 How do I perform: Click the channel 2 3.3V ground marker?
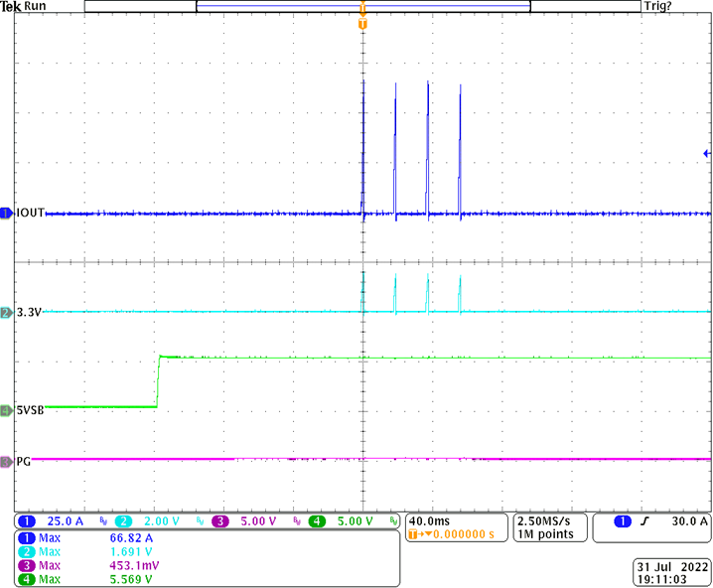[6, 313]
